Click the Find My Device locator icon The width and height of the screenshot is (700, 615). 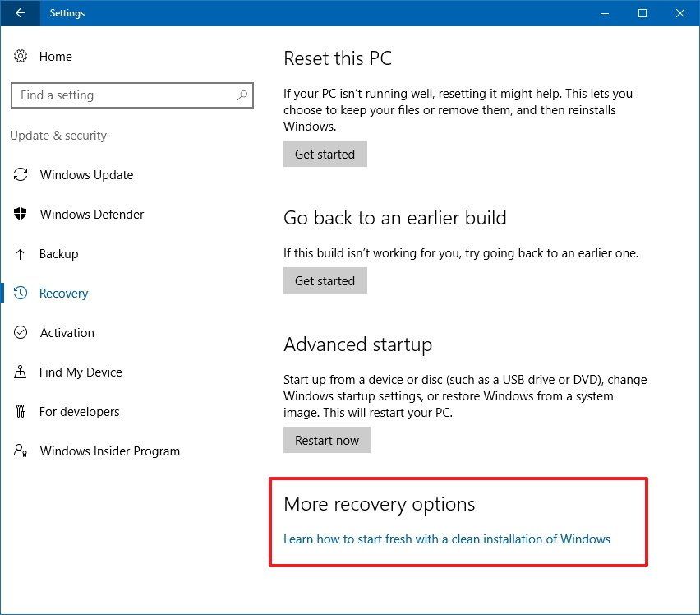pyautogui.click(x=21, y=372)
